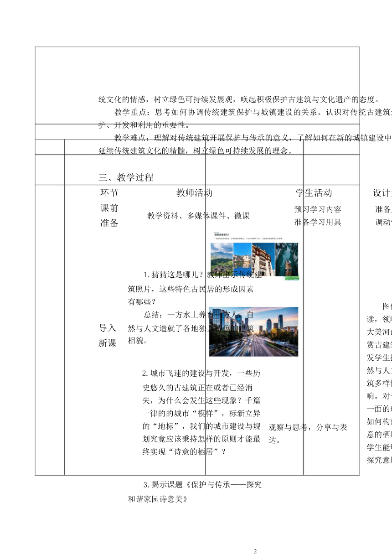Click the line starting "教学难点：理解对传统建筑"
Viewport: 392px width, 555px height.
click(253, 138)
